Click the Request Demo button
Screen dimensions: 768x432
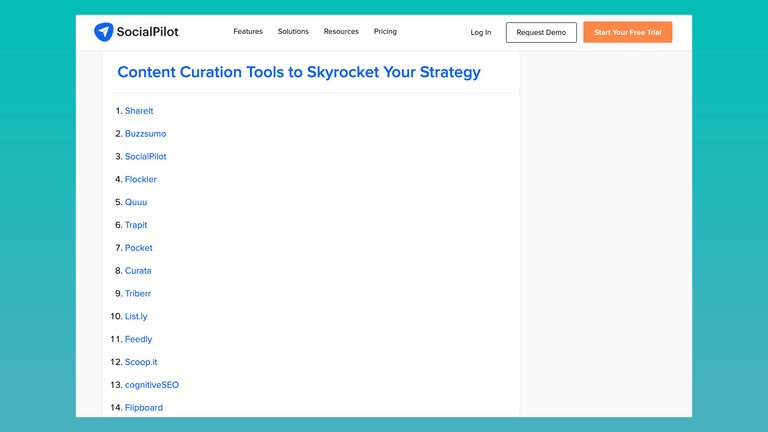(x=541, y=32)
